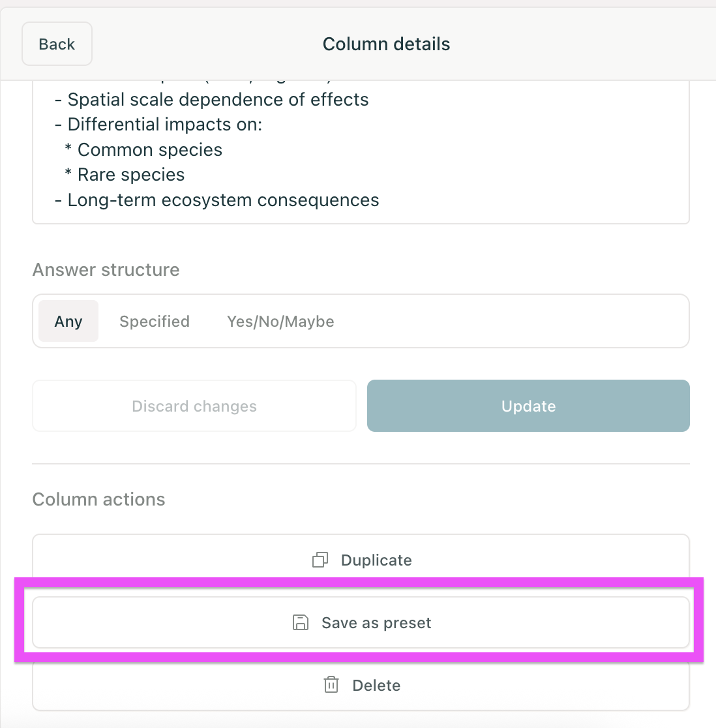Click the overlapping-squares Duplicate icon
This screenshot has width=716, height=728.
pyautogui.click(x=320, y=560)
